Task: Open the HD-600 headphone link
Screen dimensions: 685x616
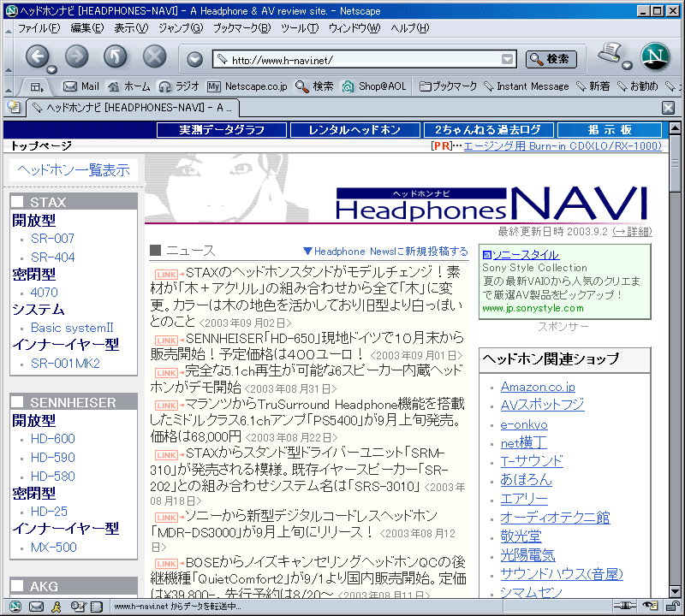Action: click(x=53, y=438)
